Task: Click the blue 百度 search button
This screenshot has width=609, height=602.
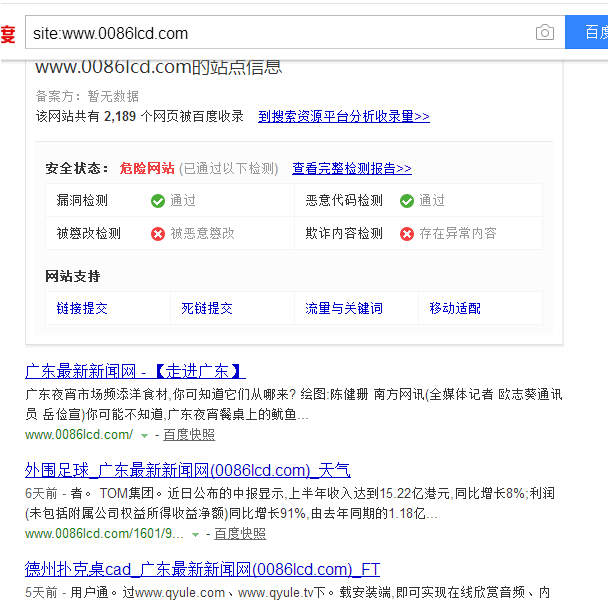Action: 586,33
